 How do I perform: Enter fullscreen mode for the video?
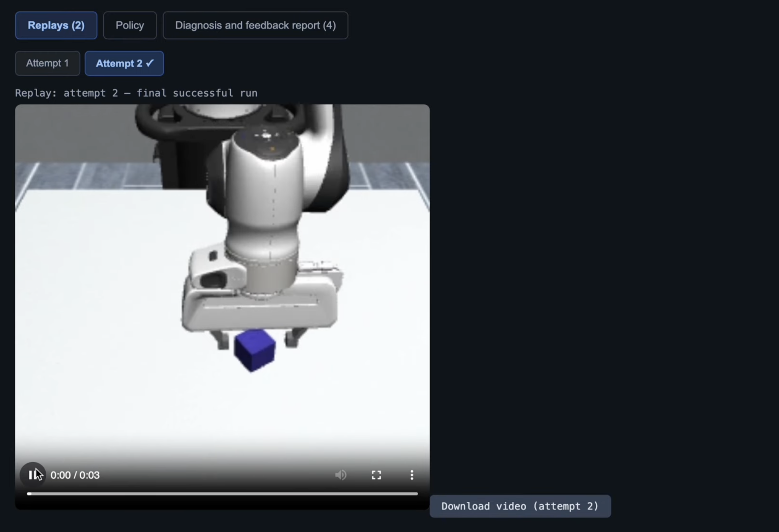(x=376, y=475)
